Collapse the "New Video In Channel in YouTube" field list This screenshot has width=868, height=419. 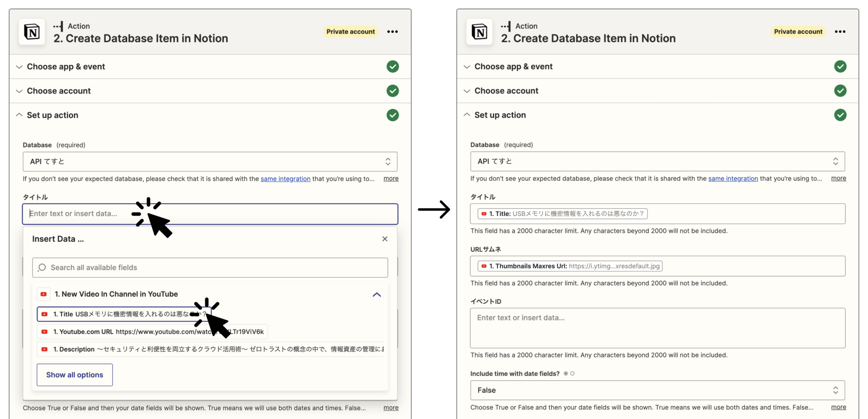(377, 294)
